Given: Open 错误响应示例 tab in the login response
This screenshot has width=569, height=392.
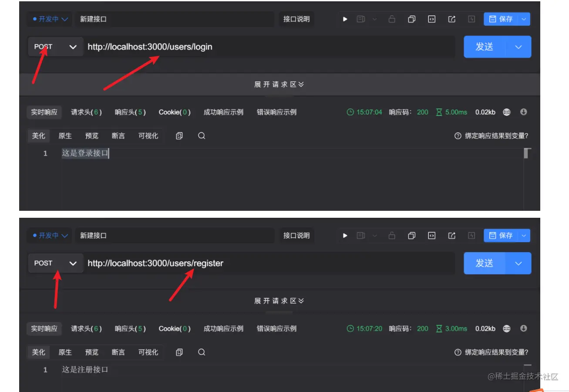Looking at the screenshot, I should pyautogui.click(x=276, y=112).
